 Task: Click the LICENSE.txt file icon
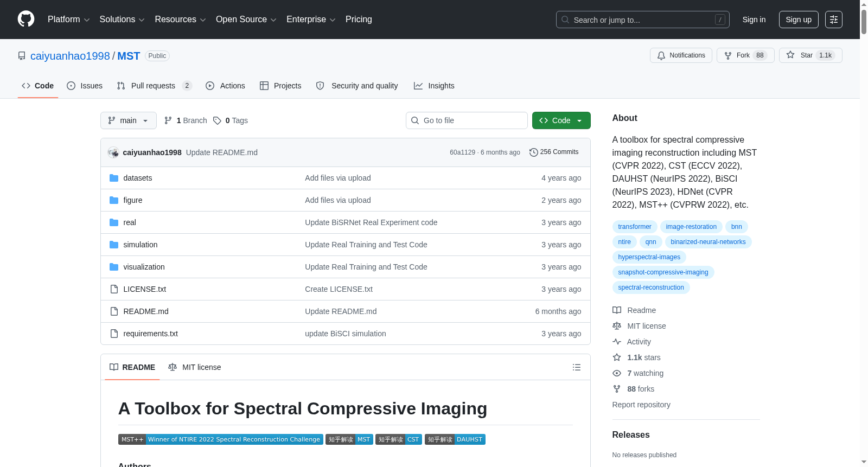(114, 289)
